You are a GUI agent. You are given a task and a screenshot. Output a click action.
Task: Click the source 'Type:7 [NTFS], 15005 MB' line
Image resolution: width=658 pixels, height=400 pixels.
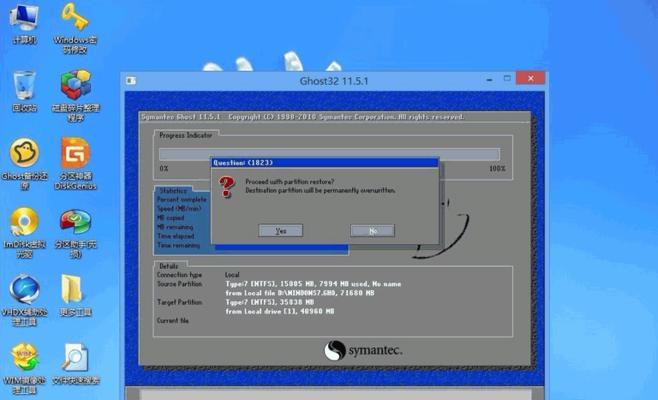coord(313,284)
